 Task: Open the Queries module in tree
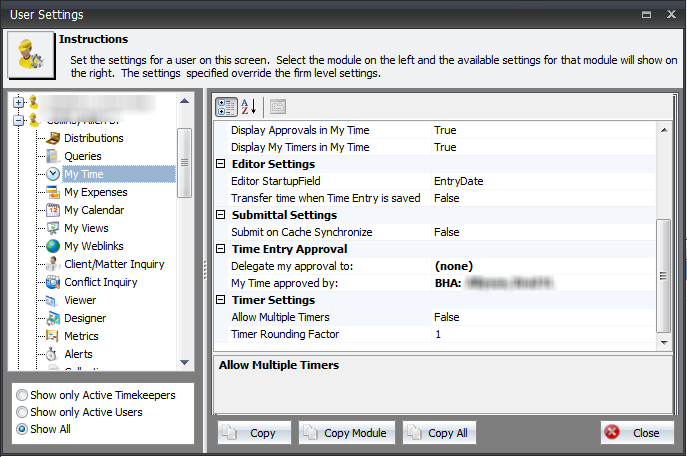click(82, 156)
